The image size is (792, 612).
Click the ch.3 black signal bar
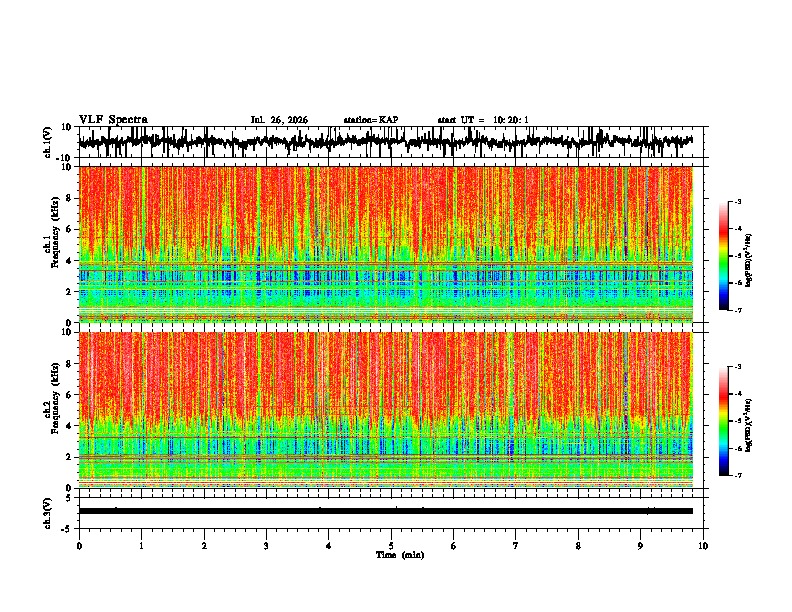click(386, 511)
